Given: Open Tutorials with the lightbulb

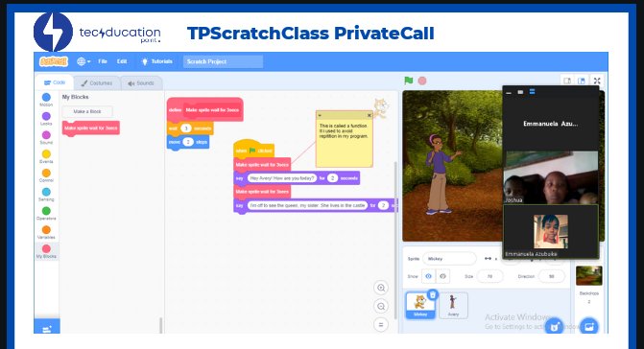Looking at the screenshot, I should pos(156,61).
